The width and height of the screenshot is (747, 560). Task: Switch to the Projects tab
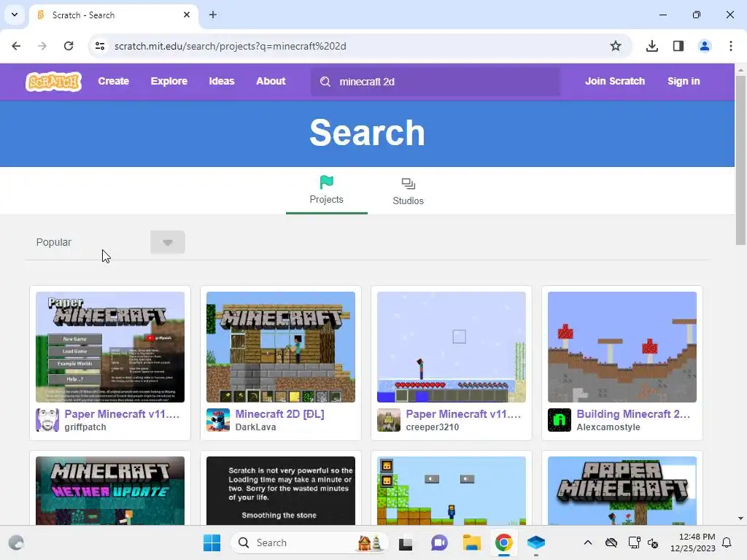(326, 190)
